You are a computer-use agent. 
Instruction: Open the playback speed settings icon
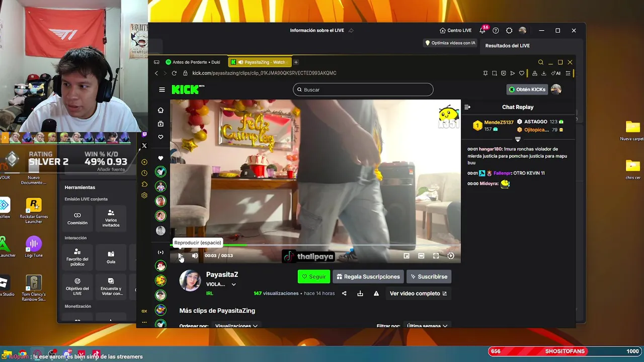click(451, 256)
